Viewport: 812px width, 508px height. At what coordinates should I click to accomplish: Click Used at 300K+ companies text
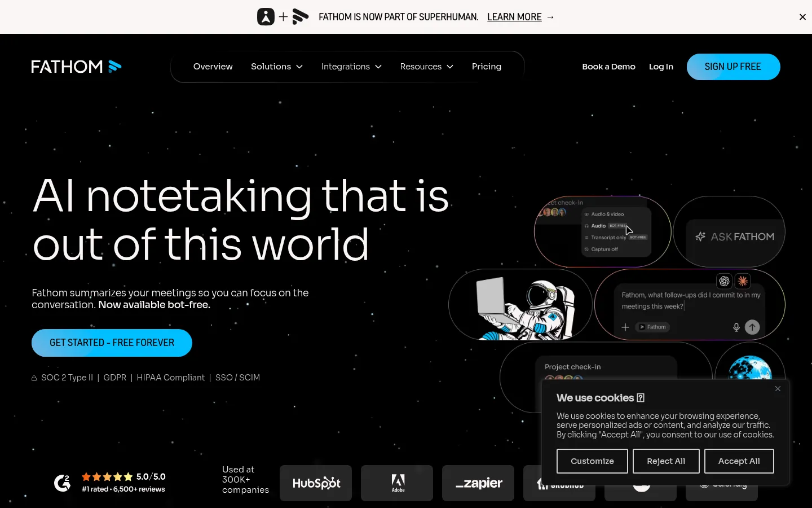(245, 480)
